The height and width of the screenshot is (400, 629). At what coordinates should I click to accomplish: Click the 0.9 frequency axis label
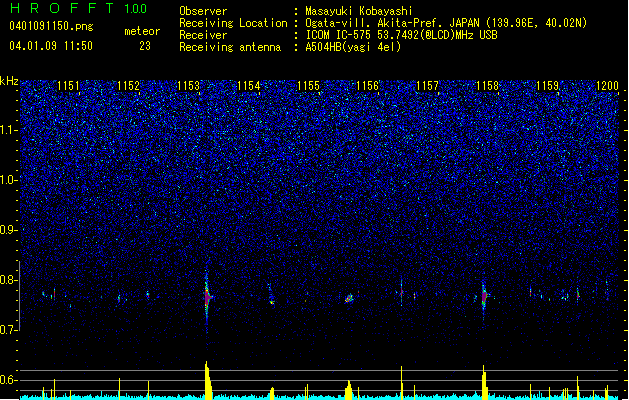[8, 230]
